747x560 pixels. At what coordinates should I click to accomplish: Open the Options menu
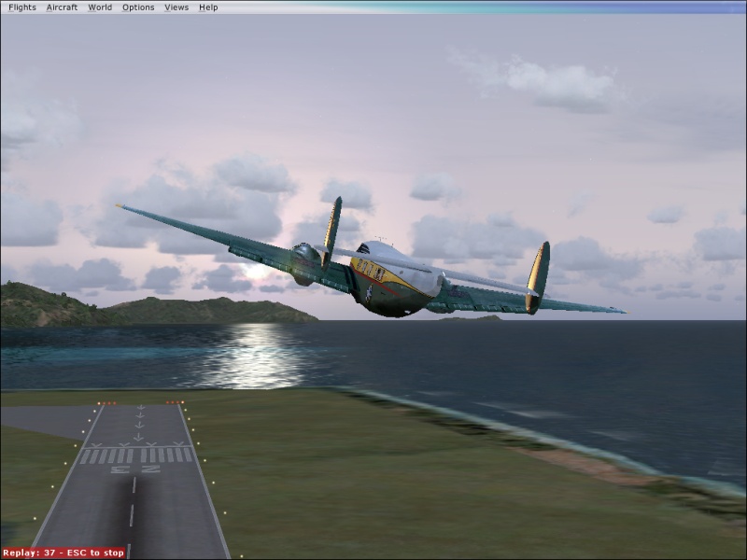pos(138,7)
